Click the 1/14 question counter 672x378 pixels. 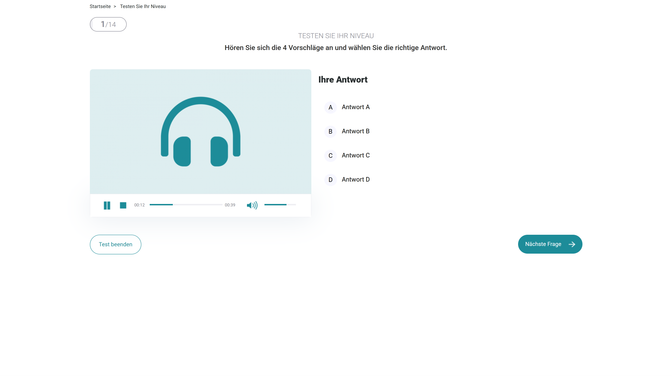point(108,24)
